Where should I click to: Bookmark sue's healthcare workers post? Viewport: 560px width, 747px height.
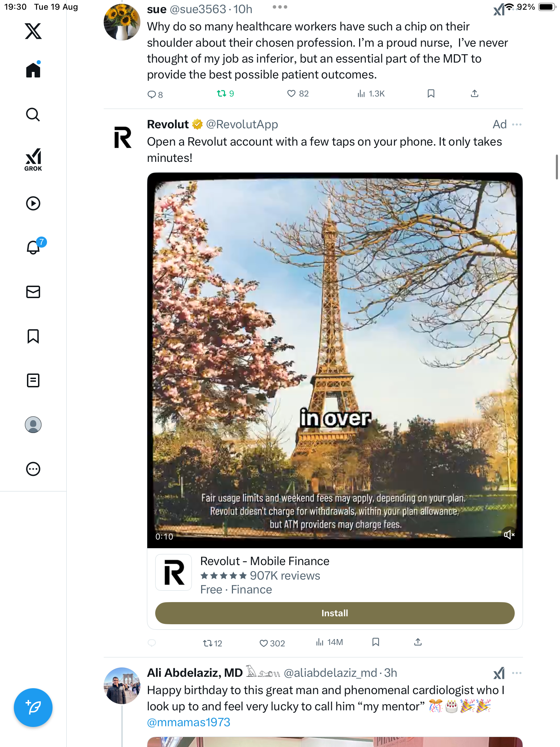tap(431, 93)
